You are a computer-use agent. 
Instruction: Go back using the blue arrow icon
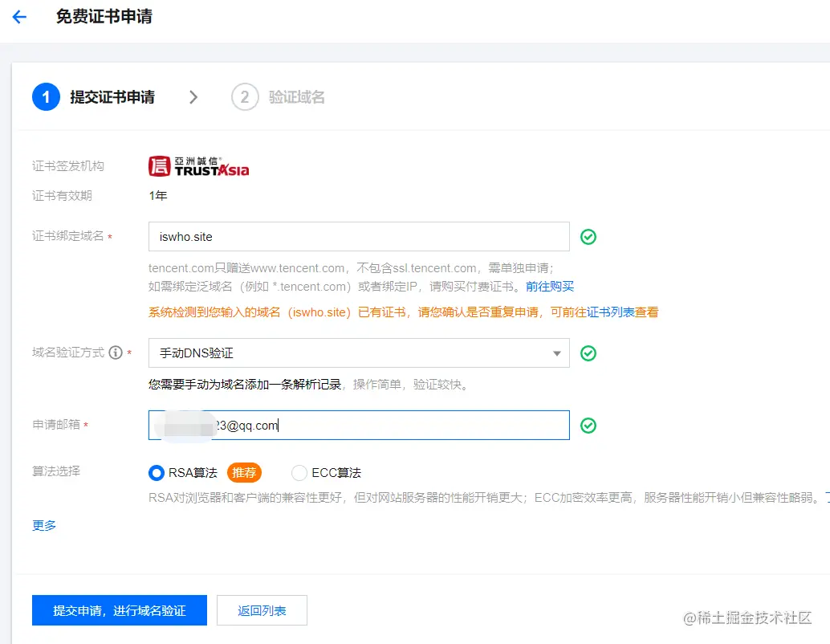19,17
